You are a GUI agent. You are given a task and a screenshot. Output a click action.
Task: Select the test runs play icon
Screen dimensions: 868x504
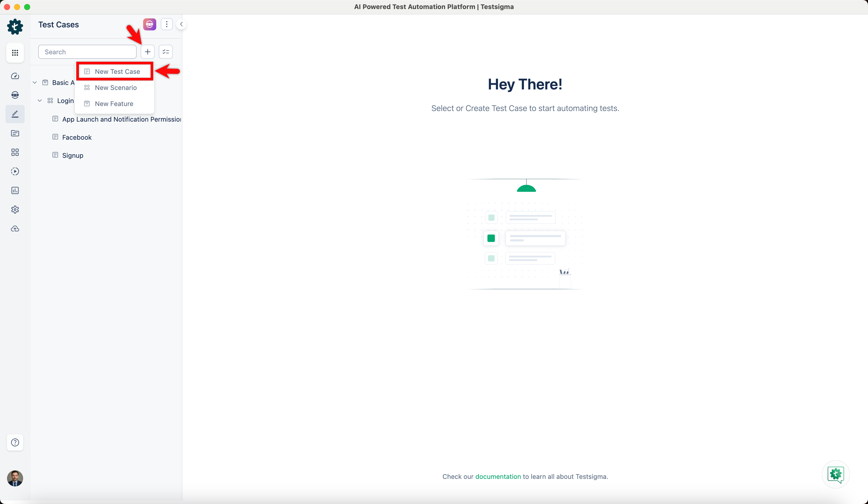click(15, 171)
